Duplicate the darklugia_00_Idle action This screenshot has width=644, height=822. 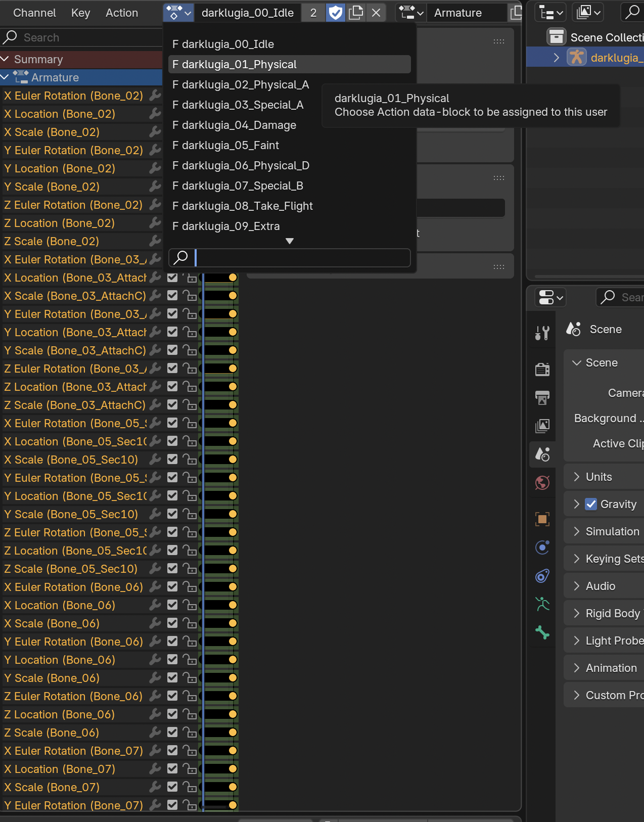point(356,13)
